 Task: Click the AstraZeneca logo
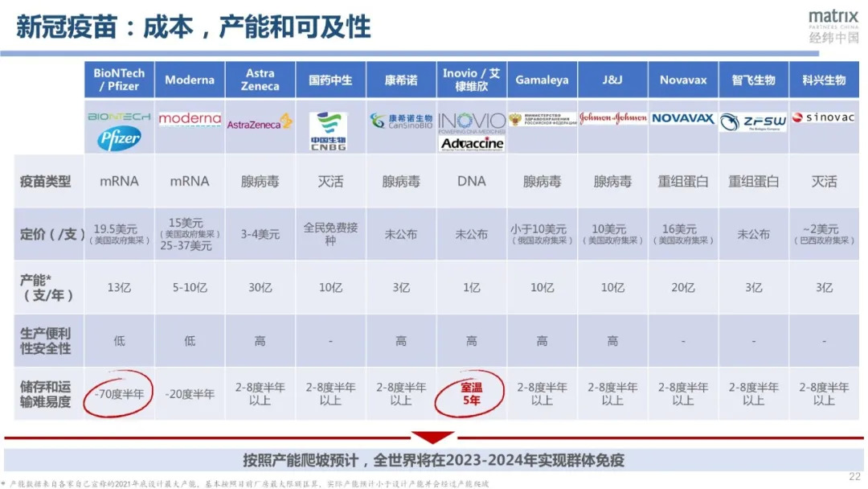pos(260,122)
